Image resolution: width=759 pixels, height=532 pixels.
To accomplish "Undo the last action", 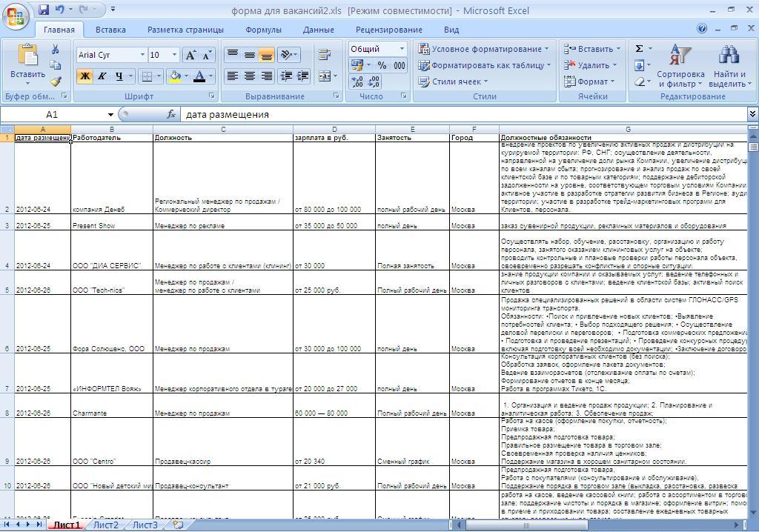I will pos(59,9).
